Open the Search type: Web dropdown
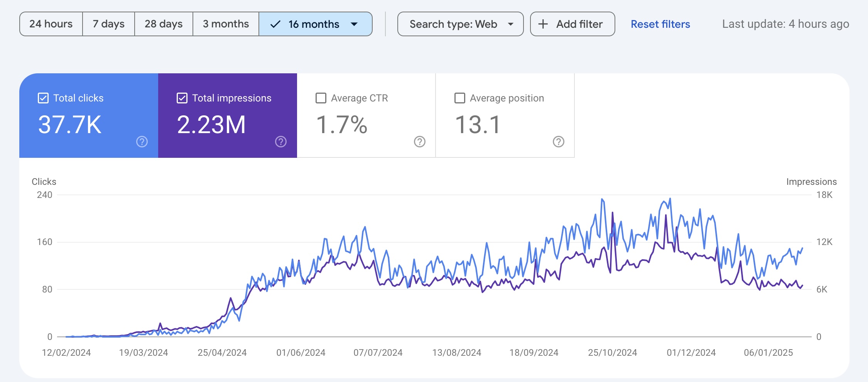Viewport: 868px width, 382px height. click(460, 24)
